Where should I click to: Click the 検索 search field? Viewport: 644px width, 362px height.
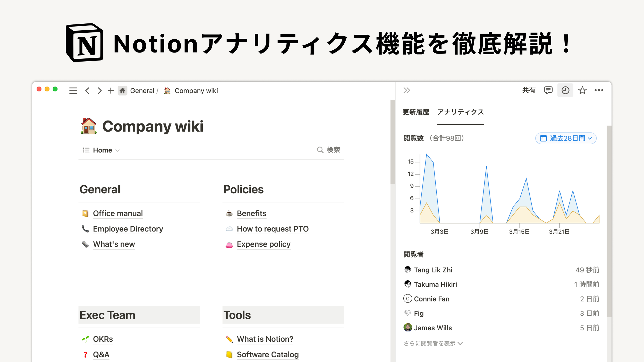[x=329, y=150]
